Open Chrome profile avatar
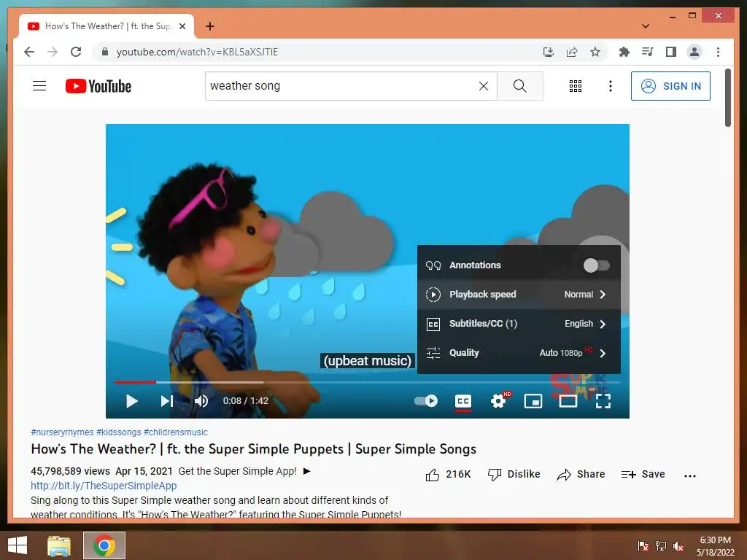The image size is (747, 560). tap(694, 52)
